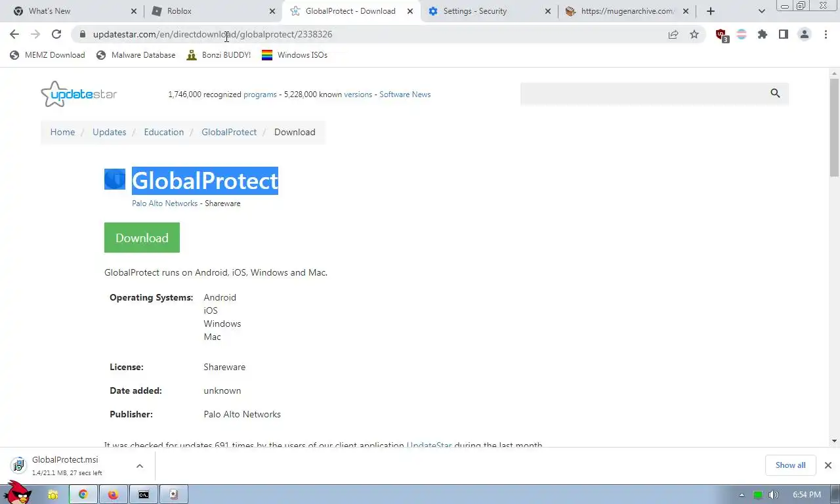Close the Settings - Security tab
This screenshot has height=504, width=840.
pyautogui.click(x=548, y=11)
